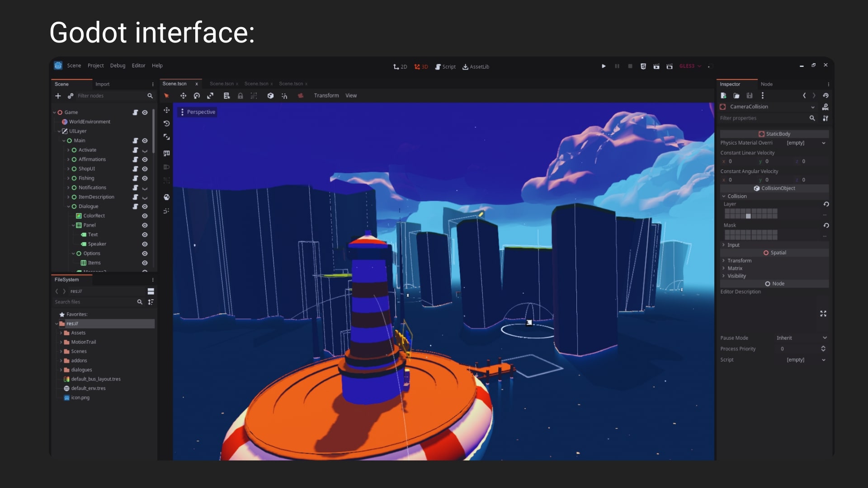Instance a child scene link icon
Image resolution: width=868 pixels, height=488 pixels.
click(x=71, y=96)
